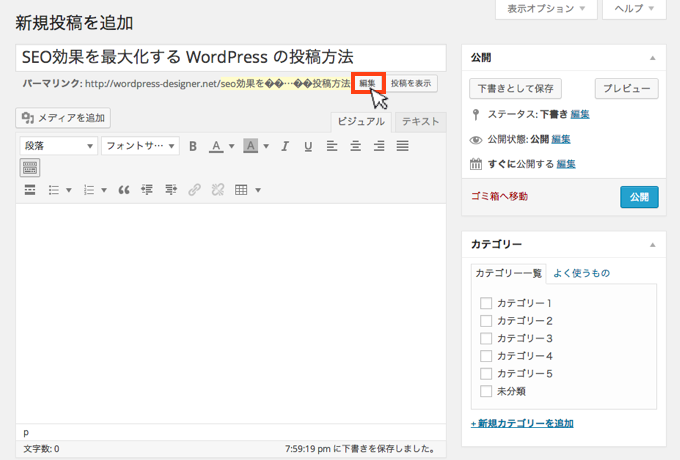This screenshot has height=460, width=680.
Task: Select カテゴリー一覧 tab
Action: point(509,273)
